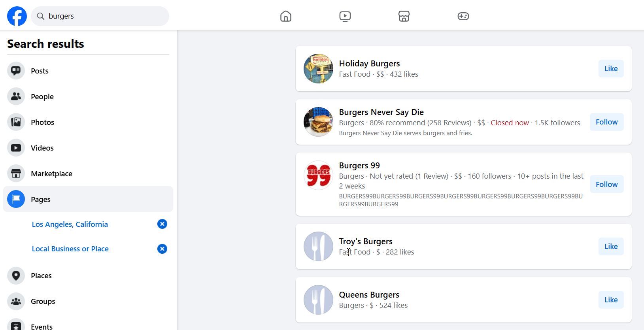Like the Queens Burgers page
Screen dimensions: 644x330
pos(611,300)
